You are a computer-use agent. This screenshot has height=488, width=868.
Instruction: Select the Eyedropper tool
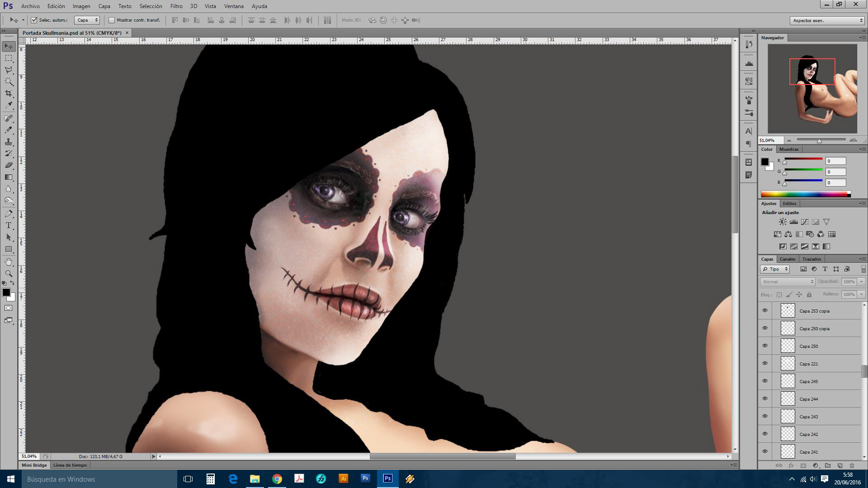pos(9,105)
